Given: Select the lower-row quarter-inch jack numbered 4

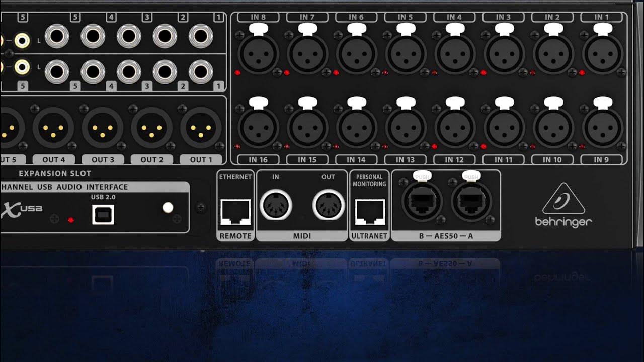Looking at the screenshot, I should (x=93, y=72).
